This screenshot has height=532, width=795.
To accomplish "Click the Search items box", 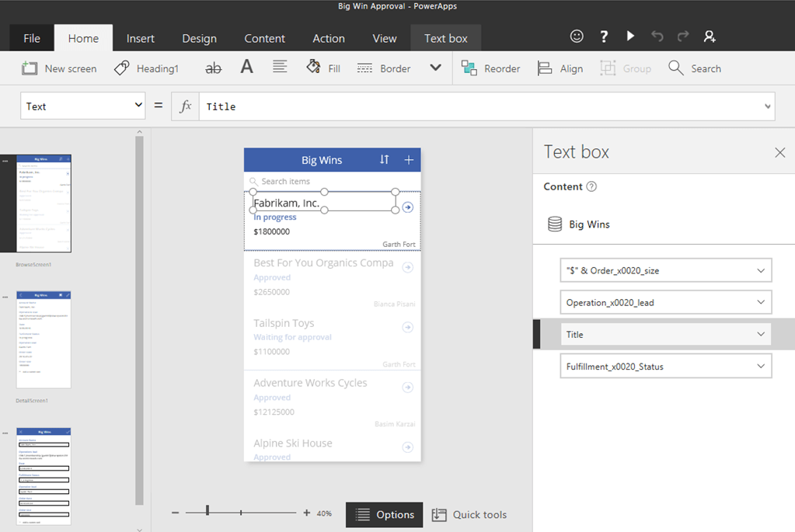I will [x=332, y=182].
